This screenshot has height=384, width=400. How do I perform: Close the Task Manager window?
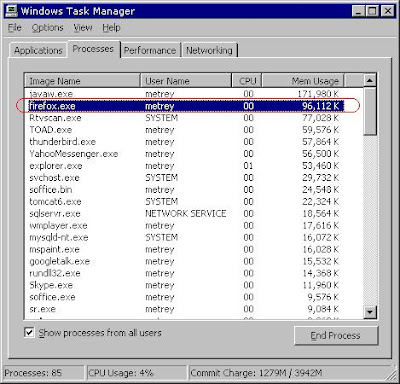388,11
